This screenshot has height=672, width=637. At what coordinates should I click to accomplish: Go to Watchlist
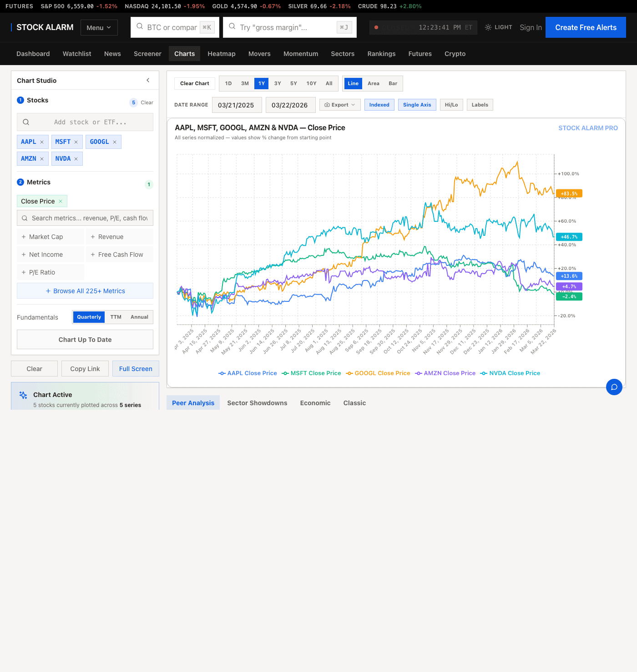77,54
